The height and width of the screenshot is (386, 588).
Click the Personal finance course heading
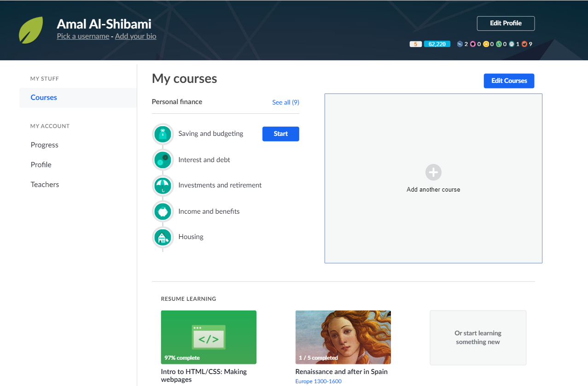click(x=177, y=102)
